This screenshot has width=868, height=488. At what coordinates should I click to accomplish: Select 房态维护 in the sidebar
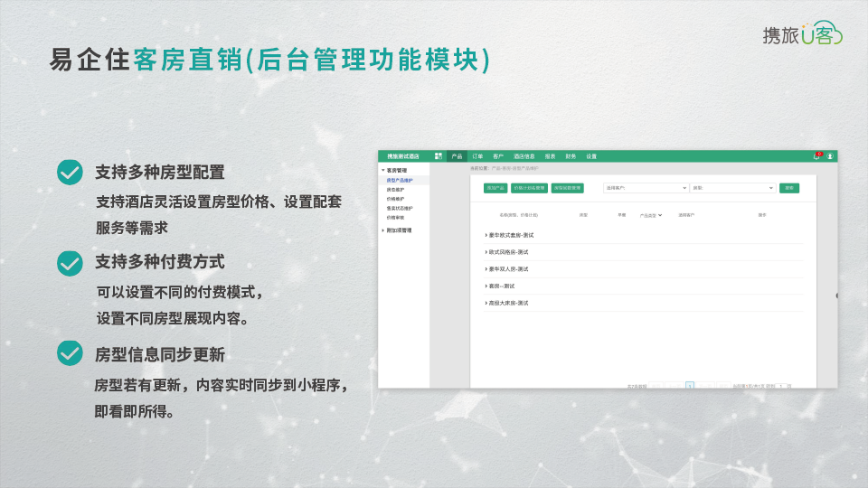(395, 190)
